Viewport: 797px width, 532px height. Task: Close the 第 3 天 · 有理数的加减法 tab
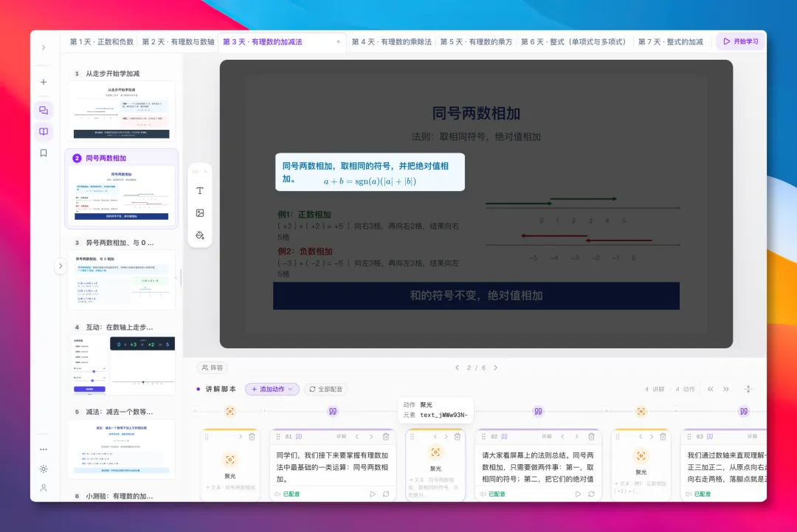coord(339,41)
